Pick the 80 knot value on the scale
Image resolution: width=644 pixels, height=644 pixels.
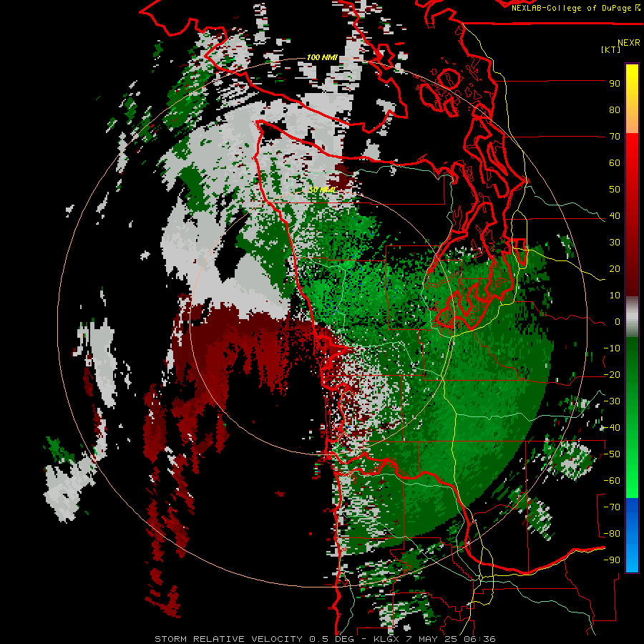(x=615, y=109)
